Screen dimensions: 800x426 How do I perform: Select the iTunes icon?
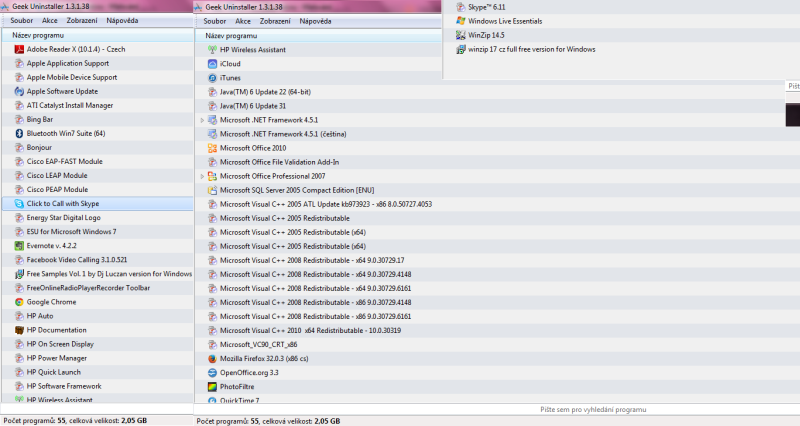[212, 77]
